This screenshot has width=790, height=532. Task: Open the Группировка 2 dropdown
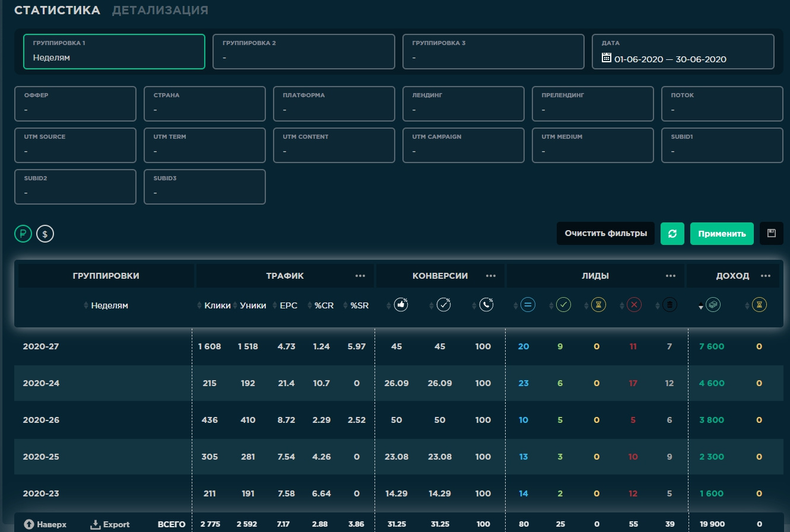(304, 52)
